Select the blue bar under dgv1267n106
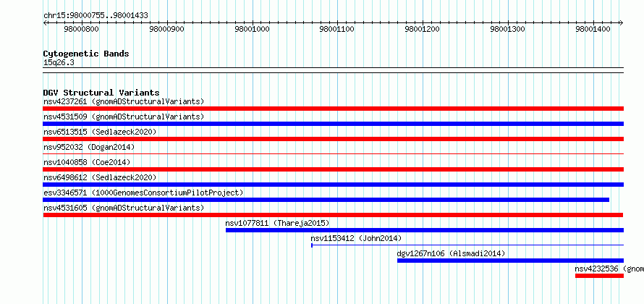644x304 pixels. [511, 261]
